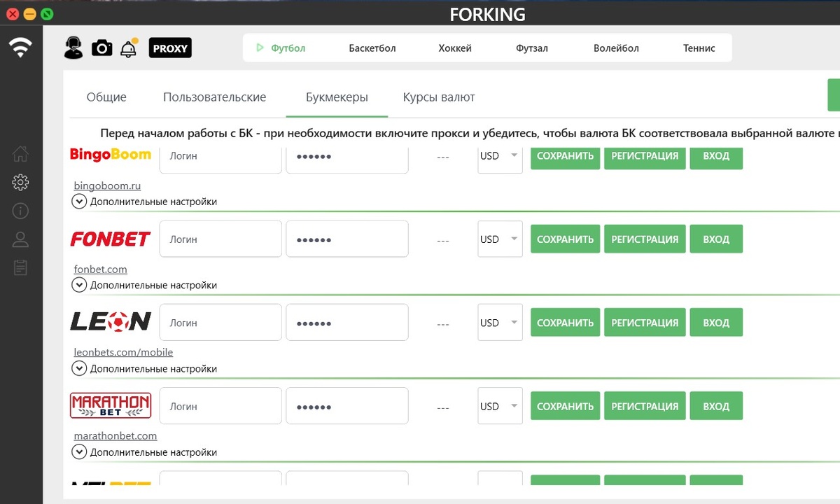Viewport: 840px width, 504px height.
Task: Click Fonbet СОХРАНИТЬ button
Action: [565, 239]
